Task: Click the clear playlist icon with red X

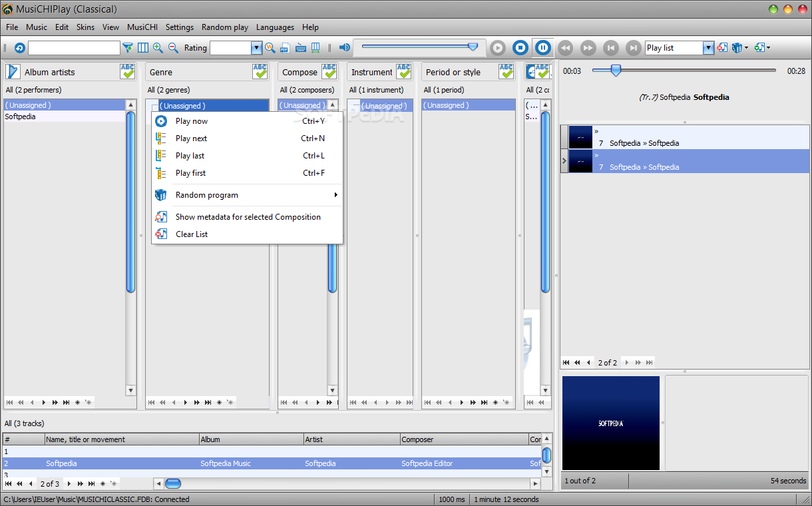Action: tap(722, 48)
